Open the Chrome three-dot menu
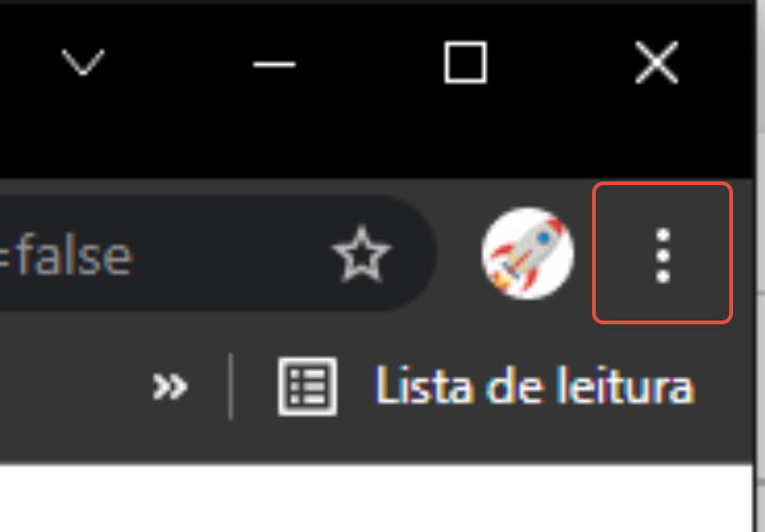 663,253
